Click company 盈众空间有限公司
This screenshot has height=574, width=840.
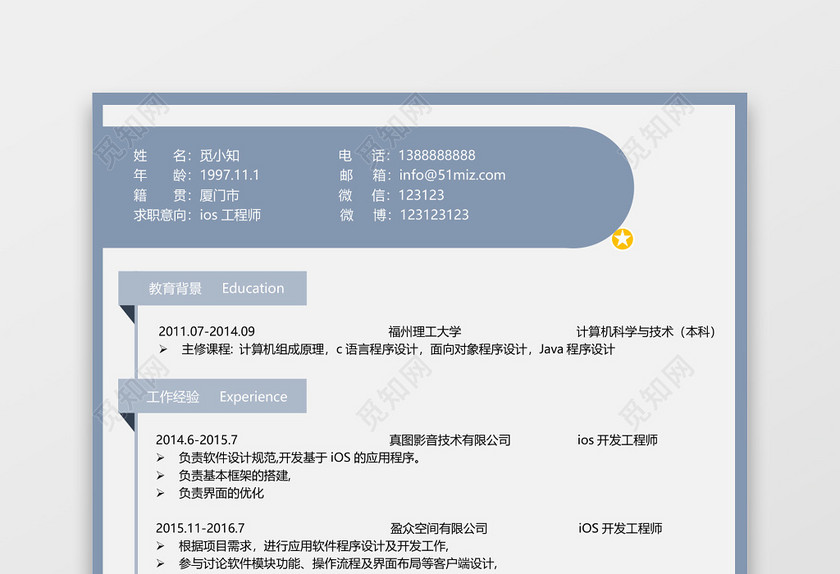click(439, 528)
